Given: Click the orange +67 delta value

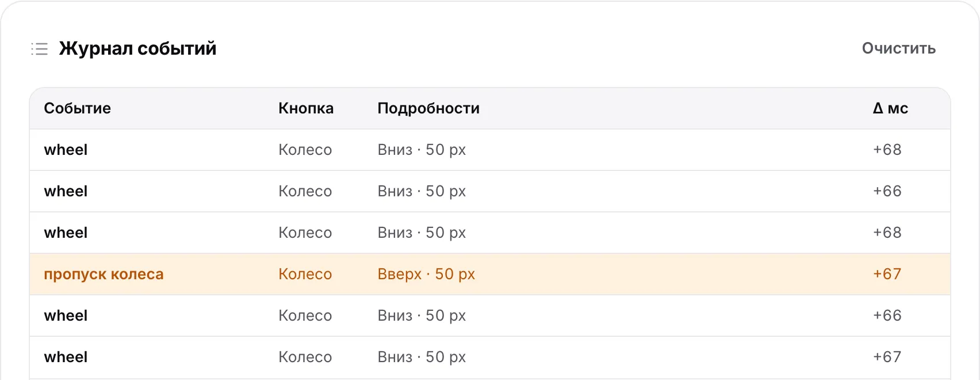Looking at the screenshot, I should click(x=887, y=274).
